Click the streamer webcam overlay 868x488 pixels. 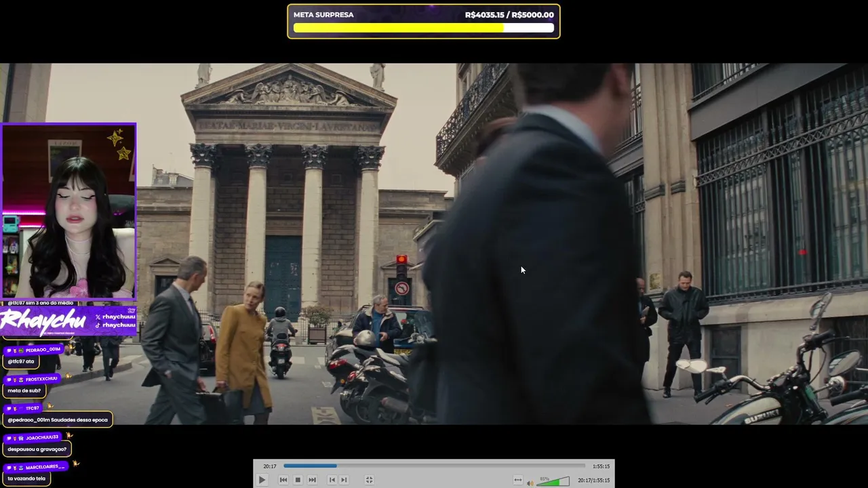click(x=68, y=211)
